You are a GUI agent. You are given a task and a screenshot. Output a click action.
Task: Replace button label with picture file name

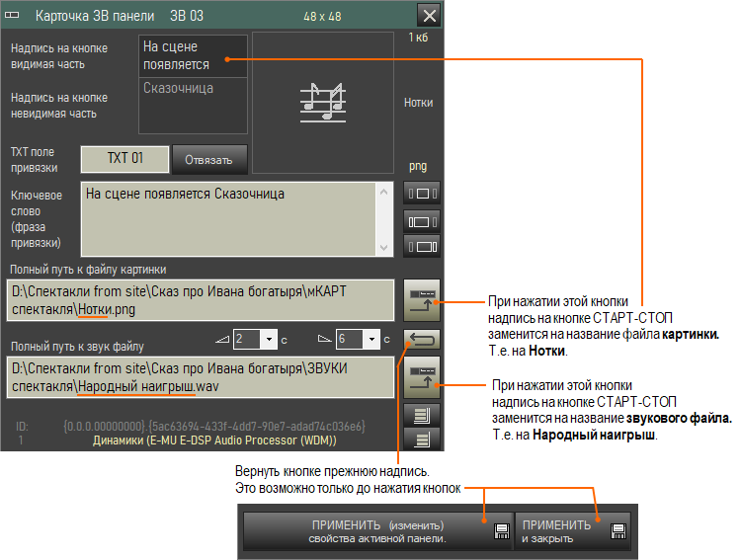coord(422,300)
